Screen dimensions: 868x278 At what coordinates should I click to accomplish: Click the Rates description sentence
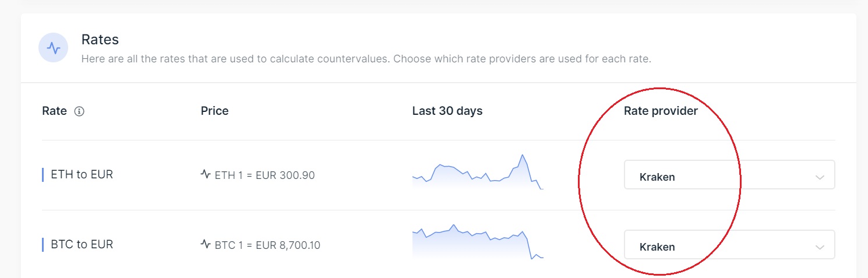point(366,59)
